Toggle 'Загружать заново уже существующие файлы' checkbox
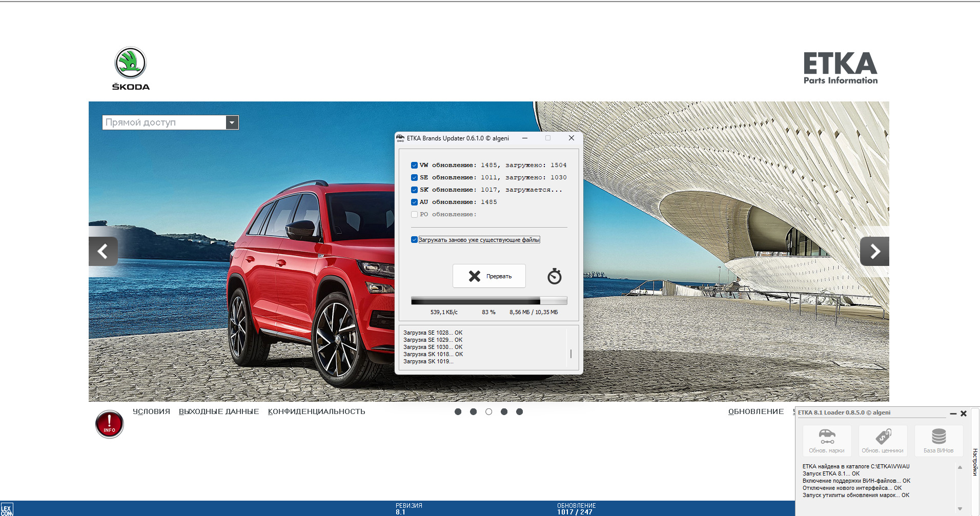 [414, 240]
